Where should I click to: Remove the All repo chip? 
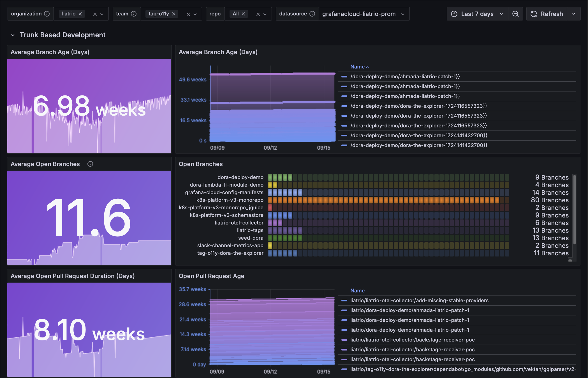(x=243, y=14)
